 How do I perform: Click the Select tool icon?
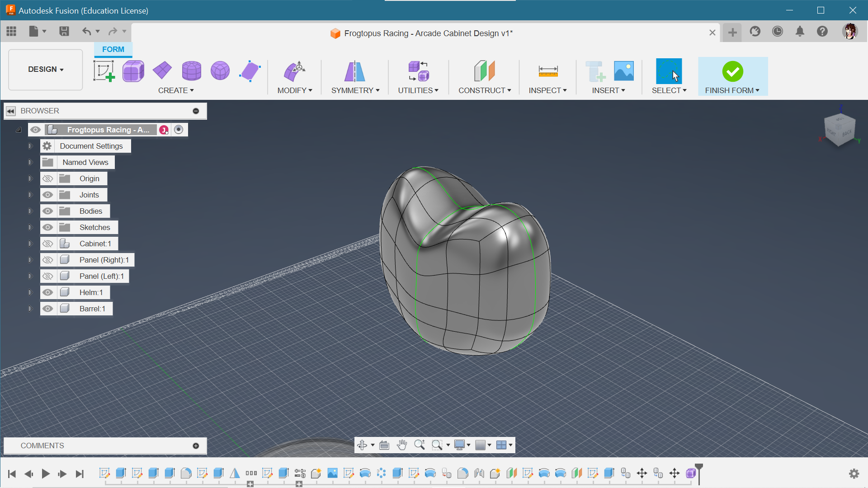pyautogui.click(x=669, y=71)
